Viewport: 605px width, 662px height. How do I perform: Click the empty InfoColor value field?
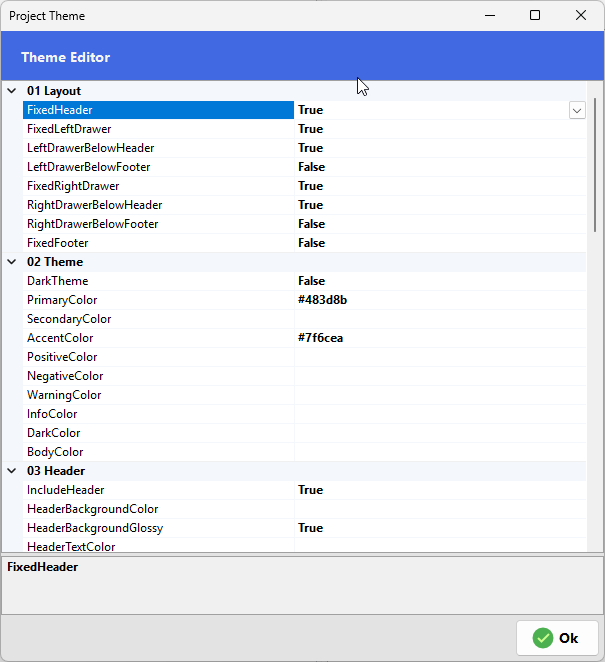(x=440, y=414)
